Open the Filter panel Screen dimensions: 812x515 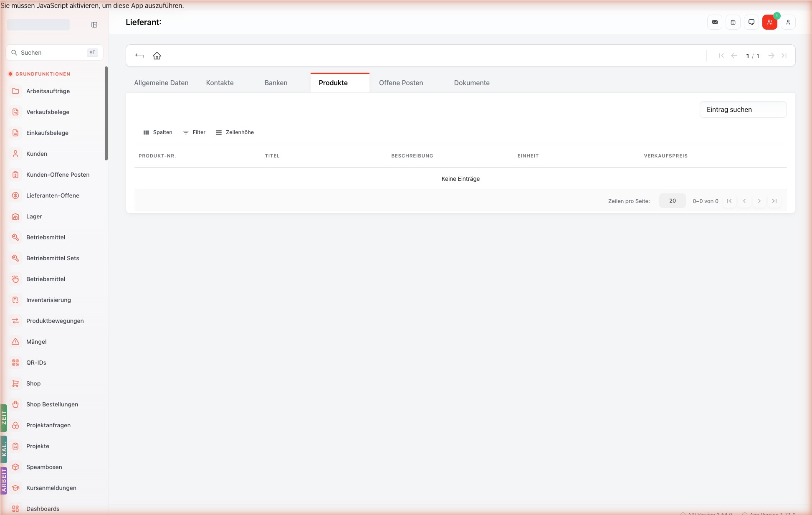pyautogui.click(x=195, y=132)
